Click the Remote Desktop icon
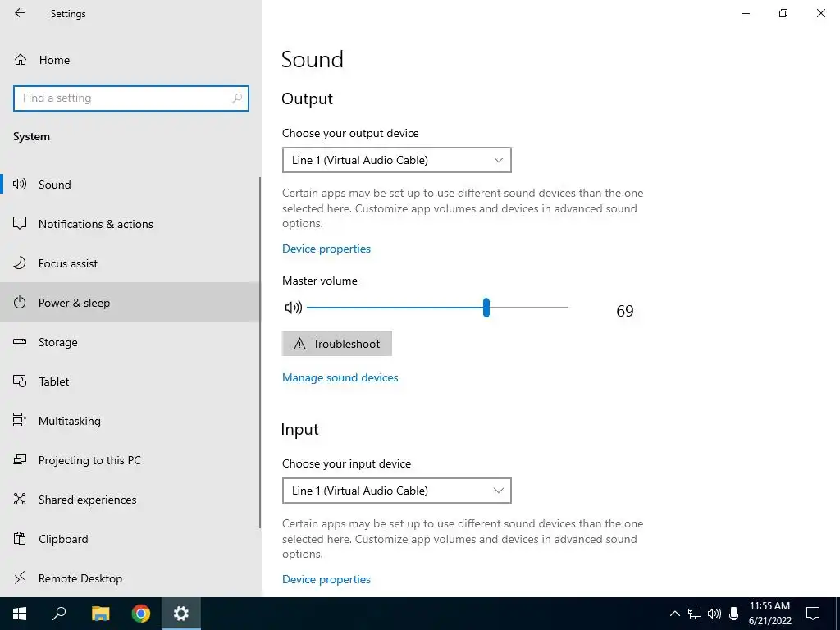Viewport: 840px width, 630px height. pyautogui.click(x=20, y=577)
